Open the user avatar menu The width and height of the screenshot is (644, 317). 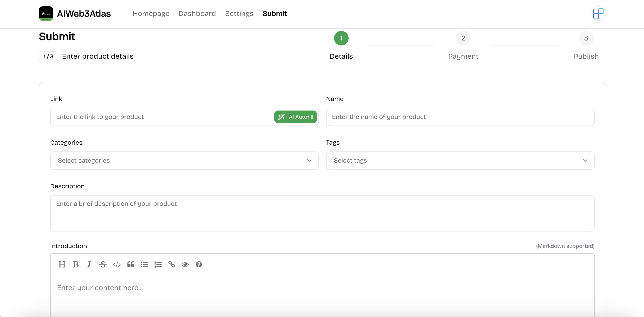(599, 13)
